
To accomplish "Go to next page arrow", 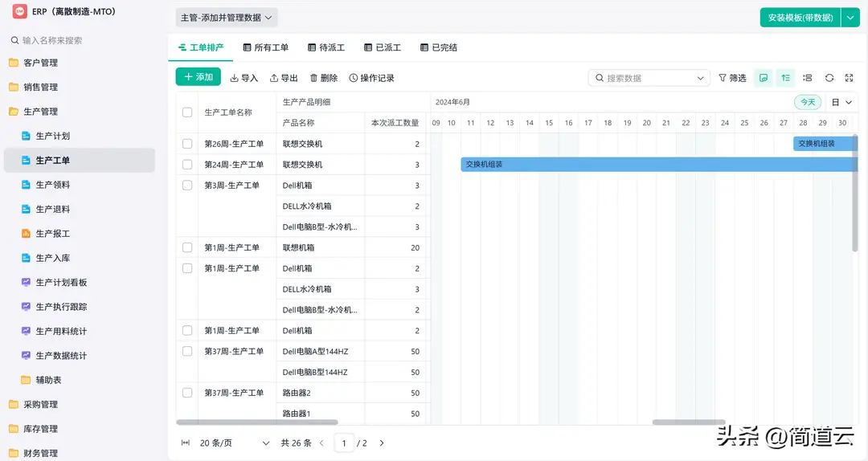I will click(x=382, y=443).
